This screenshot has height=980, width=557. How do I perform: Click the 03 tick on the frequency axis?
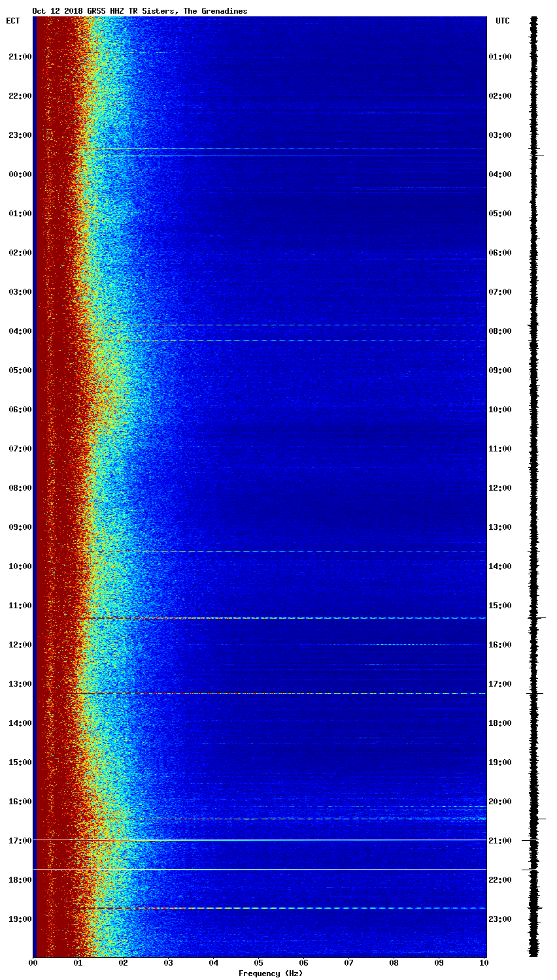tap(168, 963)
